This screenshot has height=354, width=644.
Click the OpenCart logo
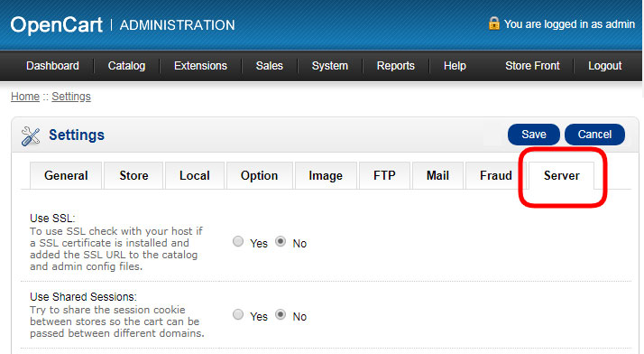pos(56,25)
